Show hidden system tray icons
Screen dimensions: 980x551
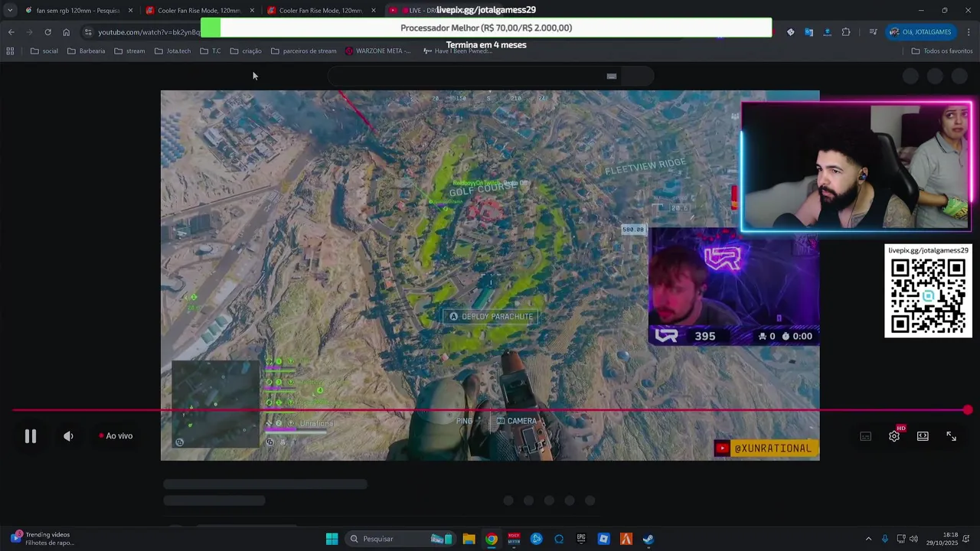(868, 539)
